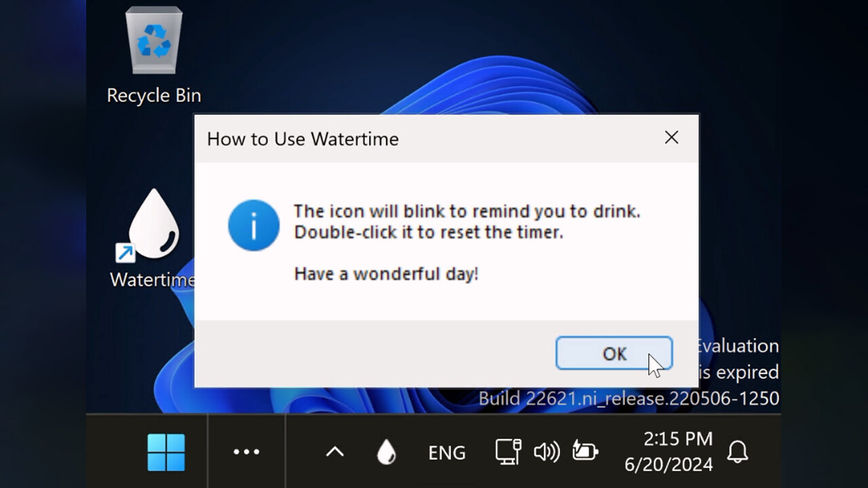Click the How to Use Watertime title bar

tap(302, 139)
